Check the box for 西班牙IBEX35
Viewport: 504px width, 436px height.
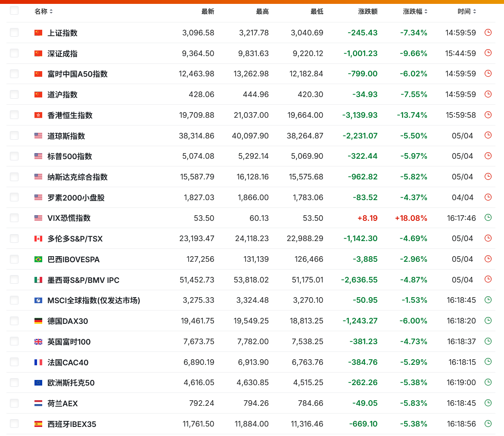pyautogui.click(x=14, y=424)
